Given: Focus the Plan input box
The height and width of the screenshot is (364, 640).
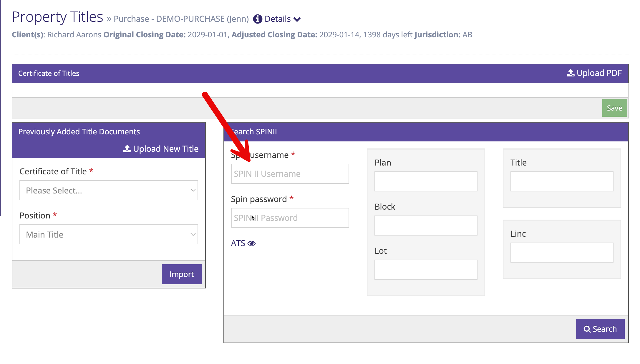Looking at the screenshot, I should (425, 181).
